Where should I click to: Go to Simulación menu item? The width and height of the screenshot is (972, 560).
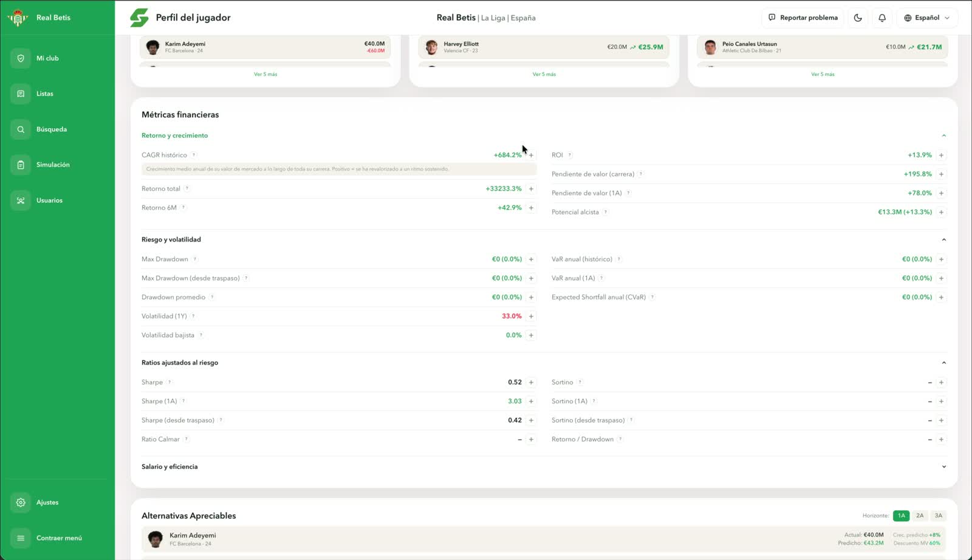tap(53, 165)
